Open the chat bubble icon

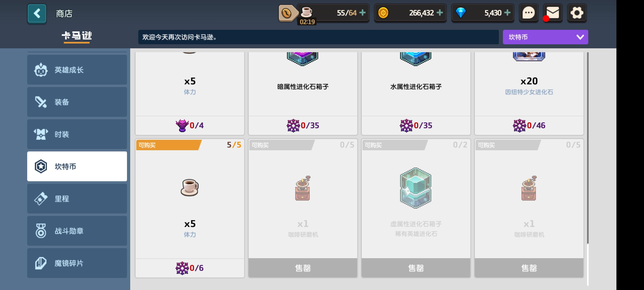click(x=528, y=13)
